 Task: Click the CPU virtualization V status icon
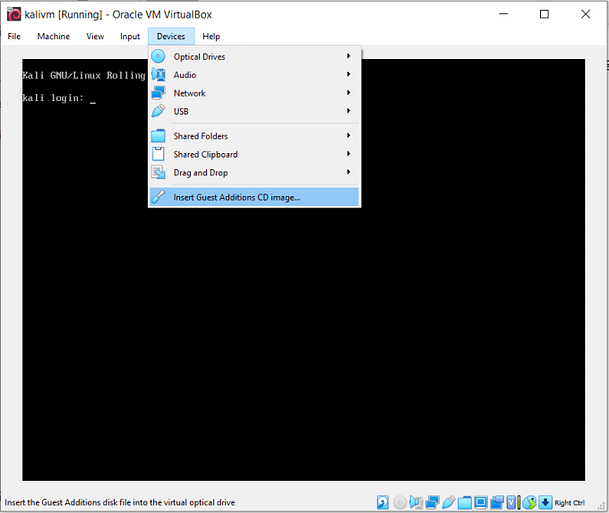[x=511, y=503]
